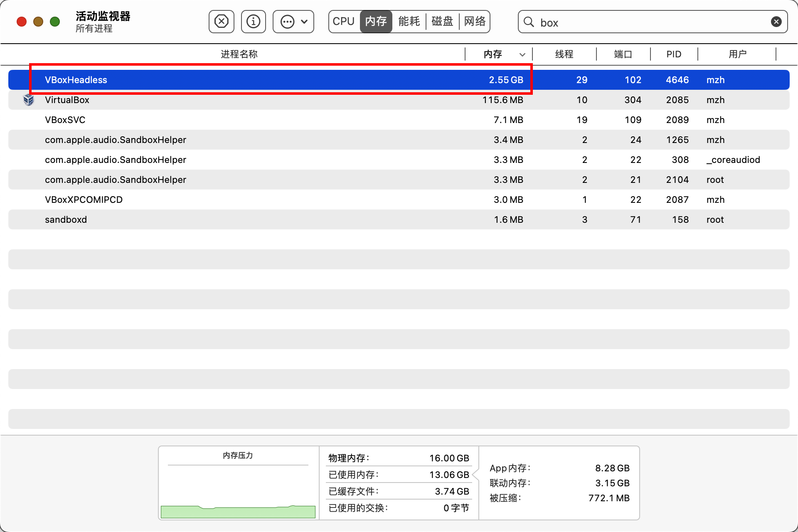The height and width of the screenshot is (532, 798).
Task: Sort by 用户 column header
Action: tap(737, 54)
